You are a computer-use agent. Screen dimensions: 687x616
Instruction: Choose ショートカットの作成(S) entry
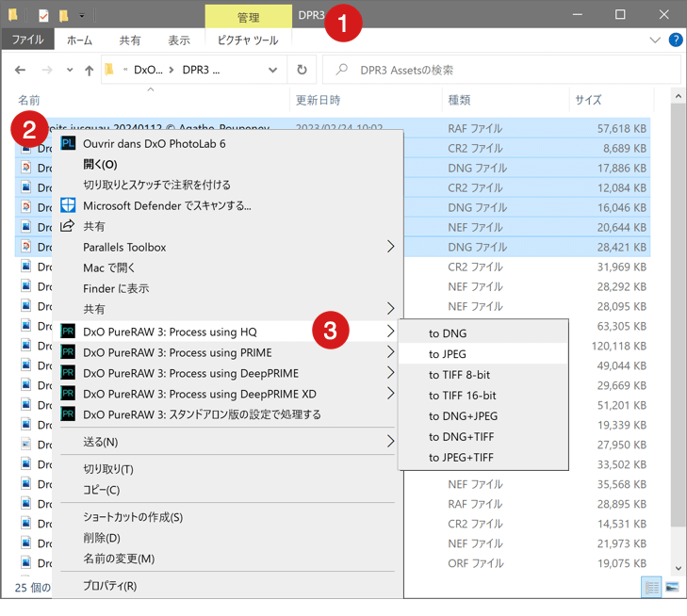[x=227, y=517]
